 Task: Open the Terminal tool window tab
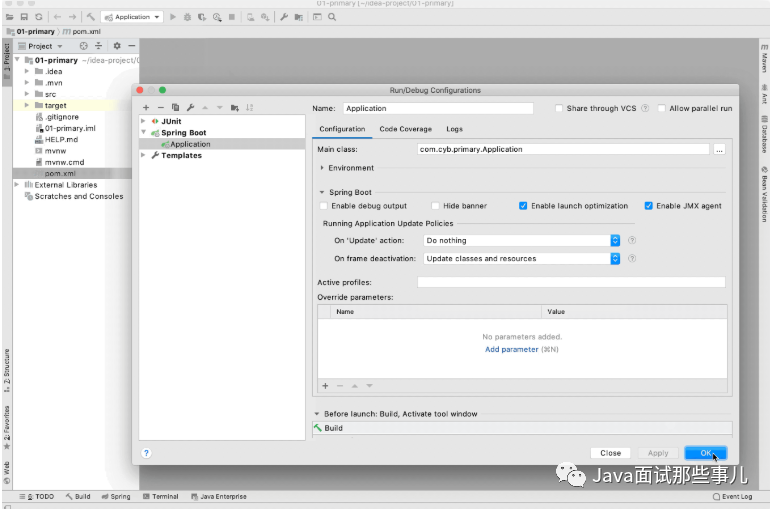pyautogui.click(x=161, y=497)
